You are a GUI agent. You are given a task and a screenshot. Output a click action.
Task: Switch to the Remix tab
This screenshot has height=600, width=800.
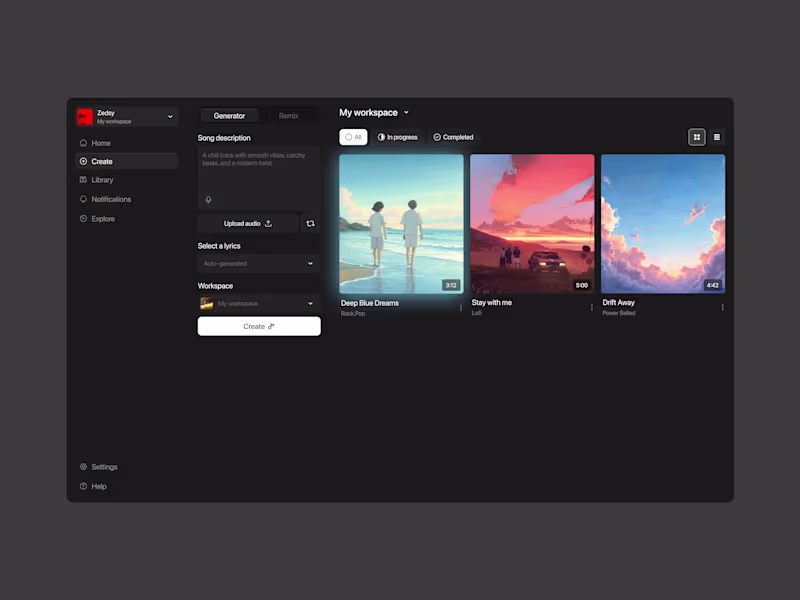[x=289, y=116]
